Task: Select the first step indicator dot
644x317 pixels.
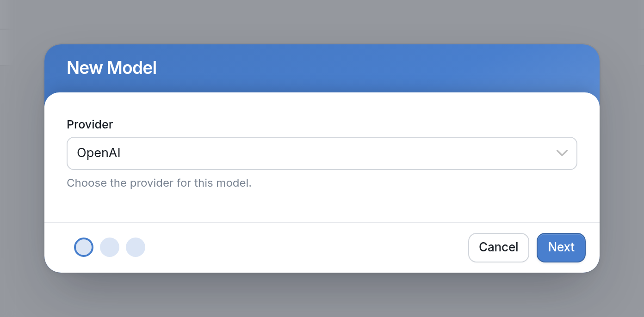Action: [x=84, y=247]
